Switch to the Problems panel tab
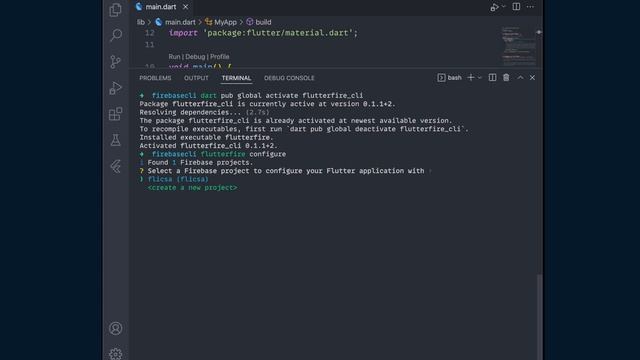Viewport: 640px width, 360px height. (x=155, y=78)
